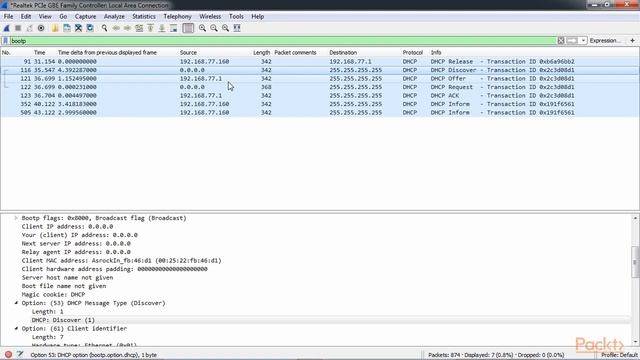Screen dimensions: 640x360
Task: Start capturing packets with shark fin icon
Action: pos(7,28)
